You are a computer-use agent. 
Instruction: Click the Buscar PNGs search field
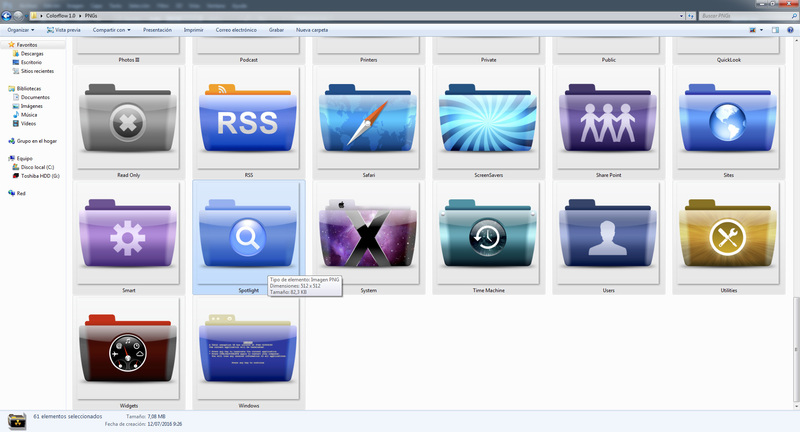point(747,16)
